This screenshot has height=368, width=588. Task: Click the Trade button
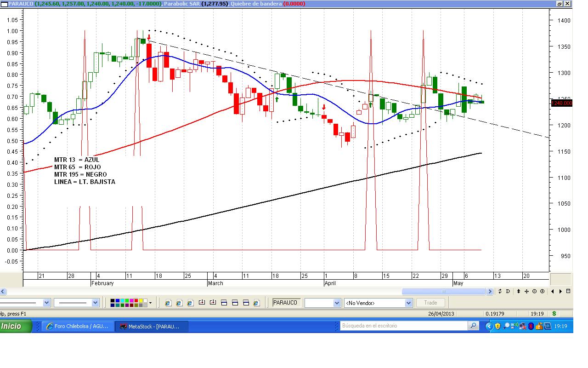[x=430, y=303]
